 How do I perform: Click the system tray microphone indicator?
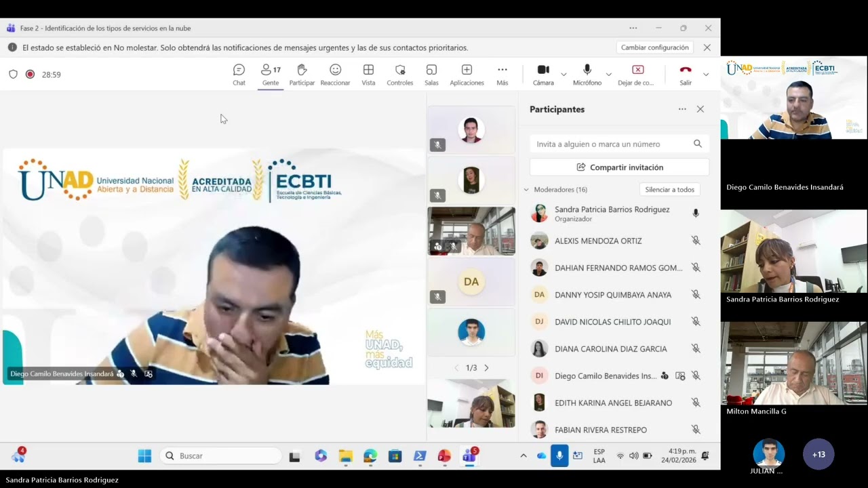point(559,455)
